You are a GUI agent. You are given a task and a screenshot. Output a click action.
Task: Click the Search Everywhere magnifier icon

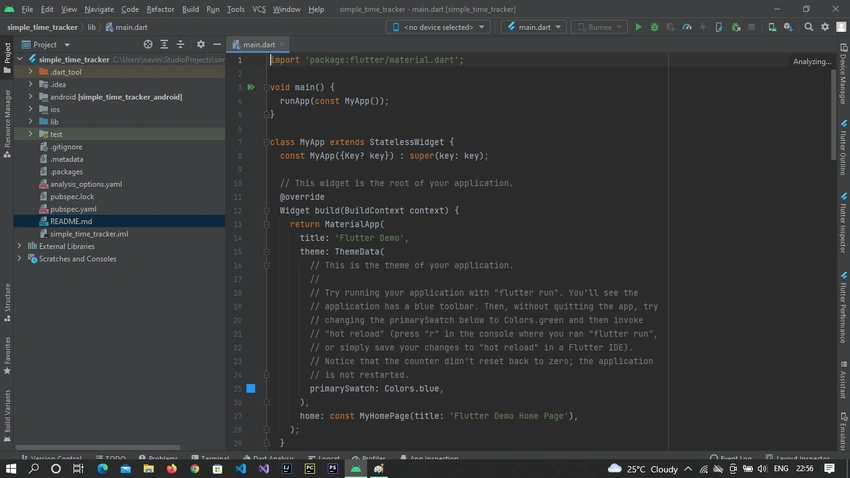tap(808, 27)
